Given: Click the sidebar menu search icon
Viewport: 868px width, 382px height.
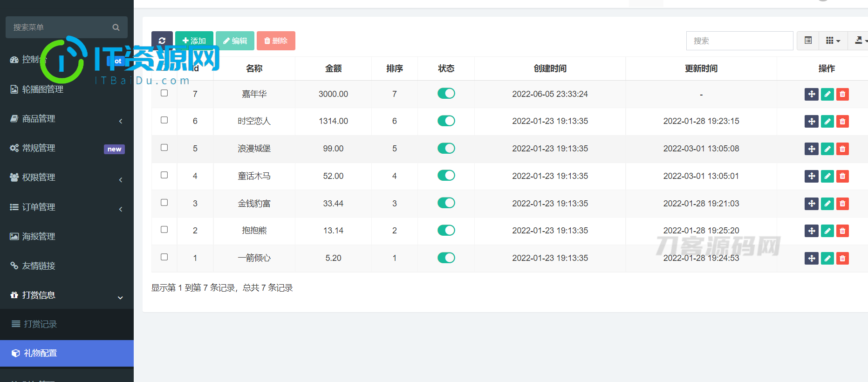Looking at the screenshot, I should [116, 27].
